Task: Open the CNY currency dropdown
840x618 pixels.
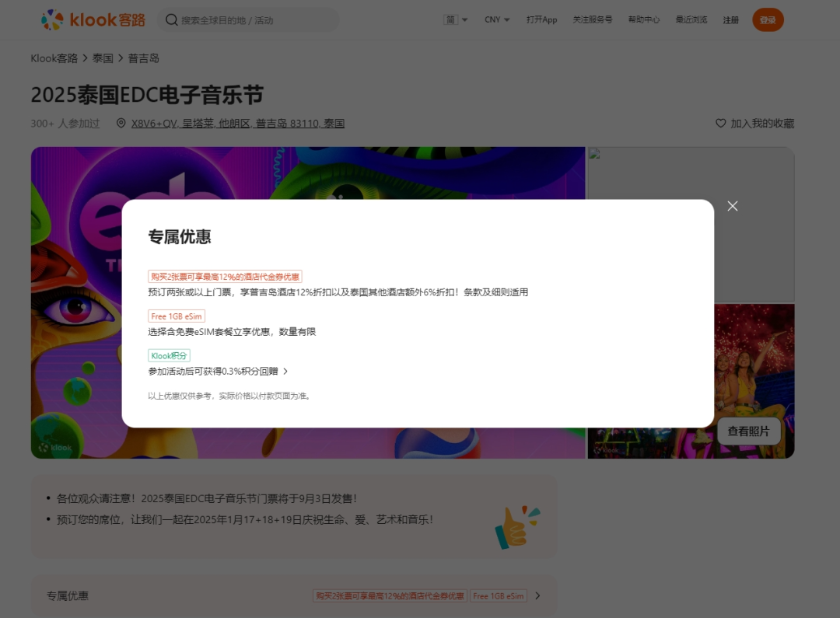Action: 497,19
